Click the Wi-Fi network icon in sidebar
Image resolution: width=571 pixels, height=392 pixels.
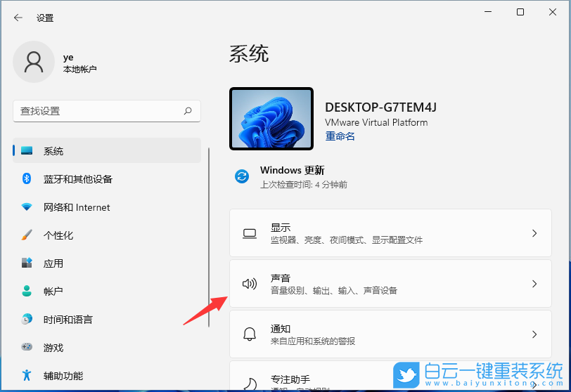[27, 207]
